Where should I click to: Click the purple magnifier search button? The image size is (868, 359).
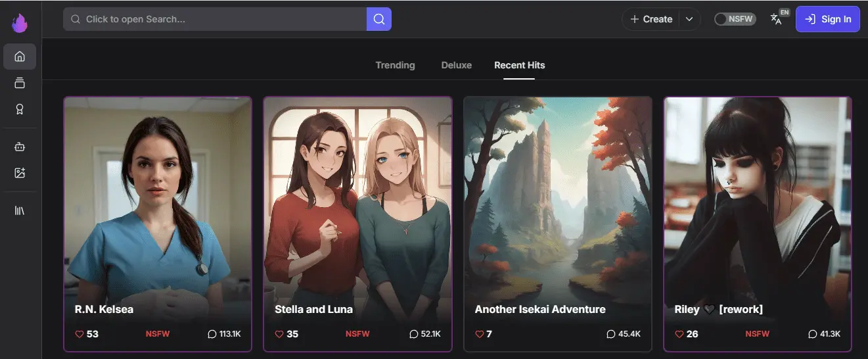[x=379, y=19]
